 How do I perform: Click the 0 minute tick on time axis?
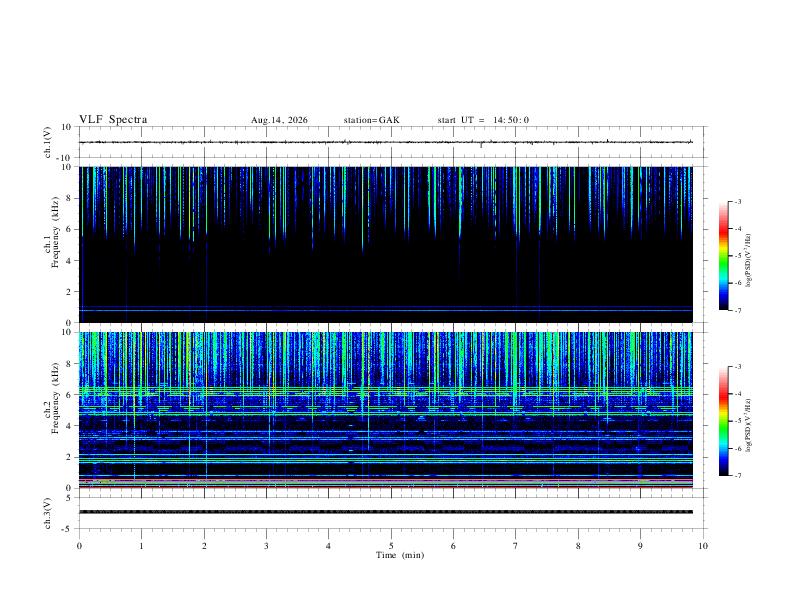[79, 546]
